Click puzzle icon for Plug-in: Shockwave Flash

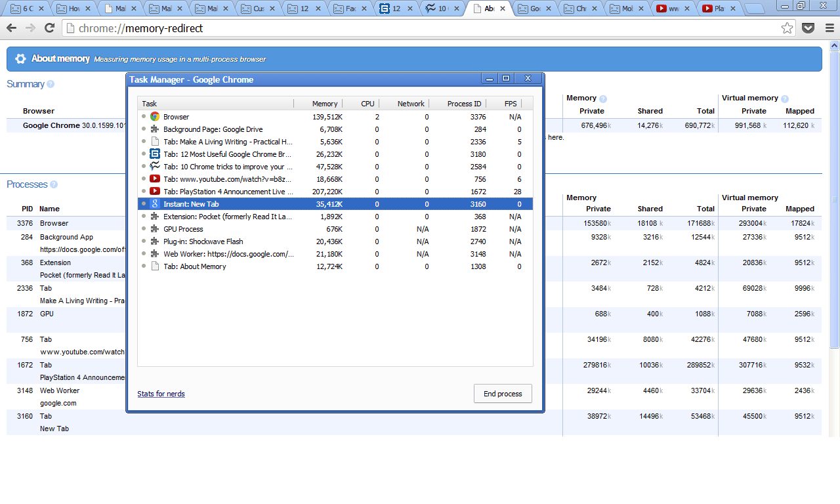tap(155, 241)
